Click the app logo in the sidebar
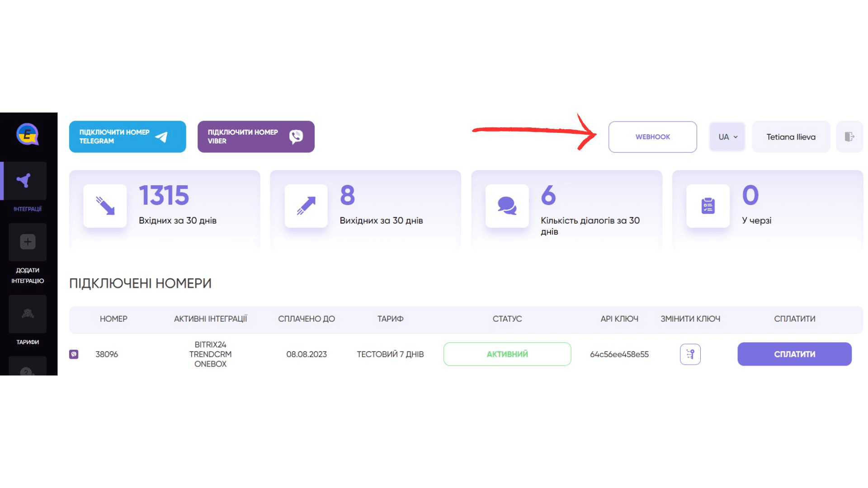 pos(28,134)
